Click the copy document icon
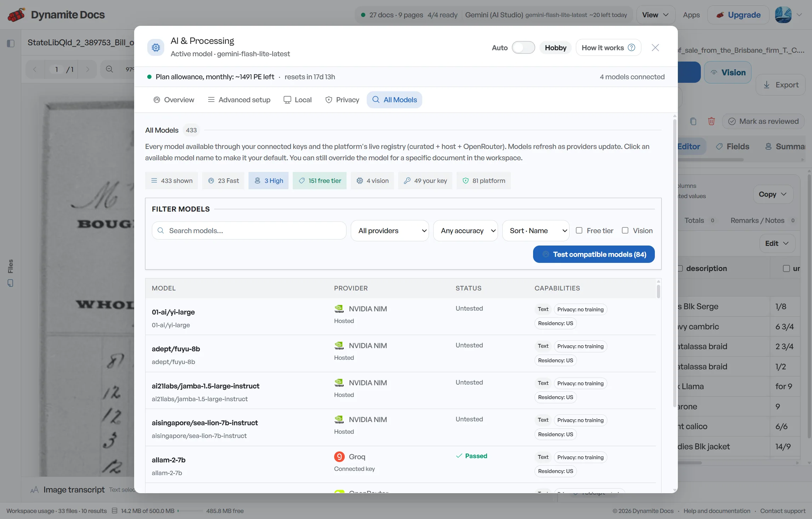The image size is (812, 519). click(x=693, y=121)
